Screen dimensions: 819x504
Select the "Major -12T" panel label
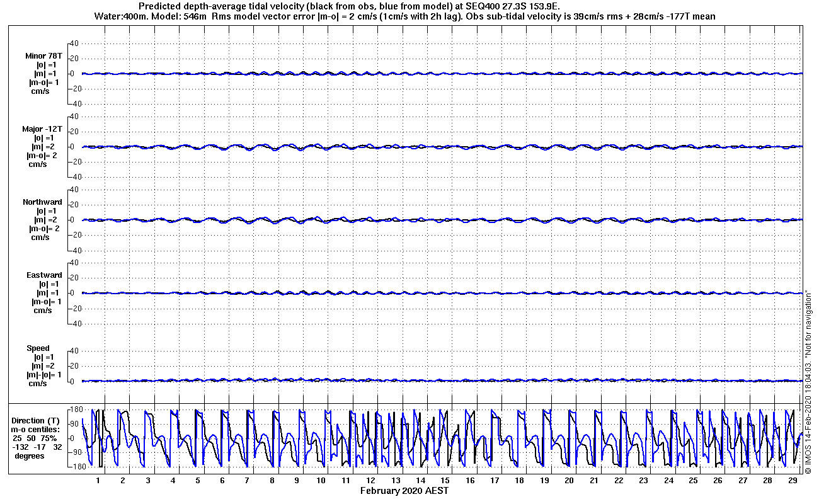click(43, 129)
